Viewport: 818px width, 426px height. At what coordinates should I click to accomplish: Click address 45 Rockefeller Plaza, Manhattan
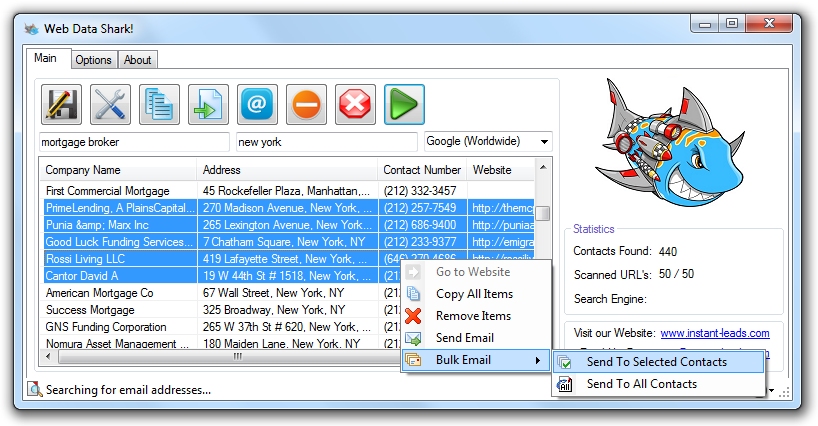point(286,191)
